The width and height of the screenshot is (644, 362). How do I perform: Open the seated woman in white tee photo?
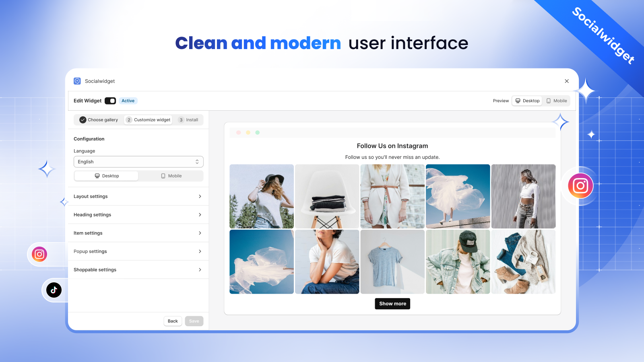coord(327,262)
